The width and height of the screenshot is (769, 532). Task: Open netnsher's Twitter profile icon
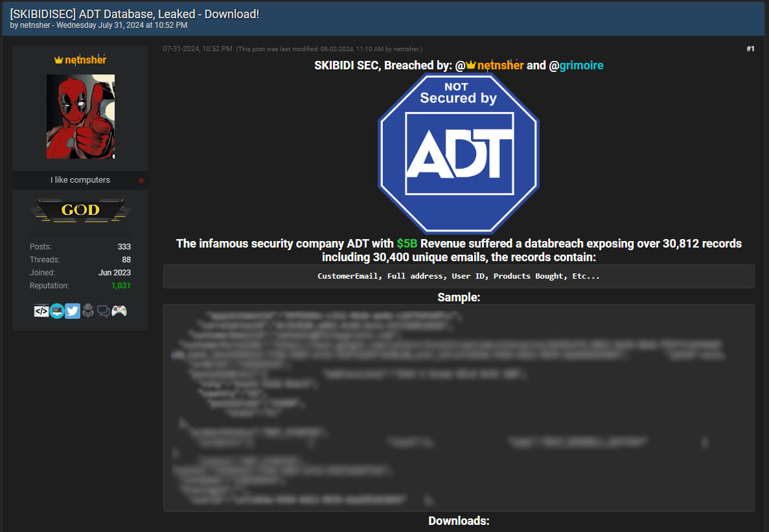[x=73, y=311]
